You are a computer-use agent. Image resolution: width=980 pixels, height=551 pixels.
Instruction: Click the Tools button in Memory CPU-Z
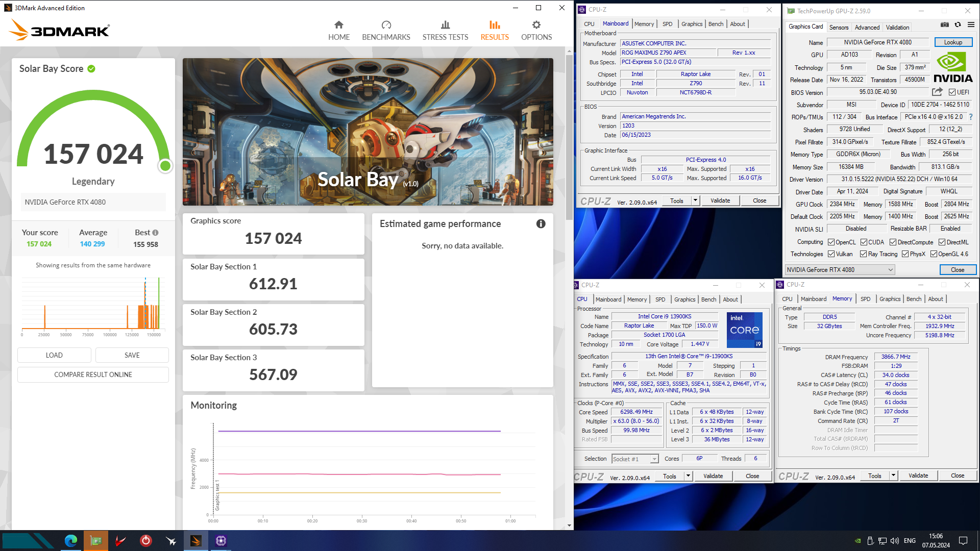(x=874, y=475)
